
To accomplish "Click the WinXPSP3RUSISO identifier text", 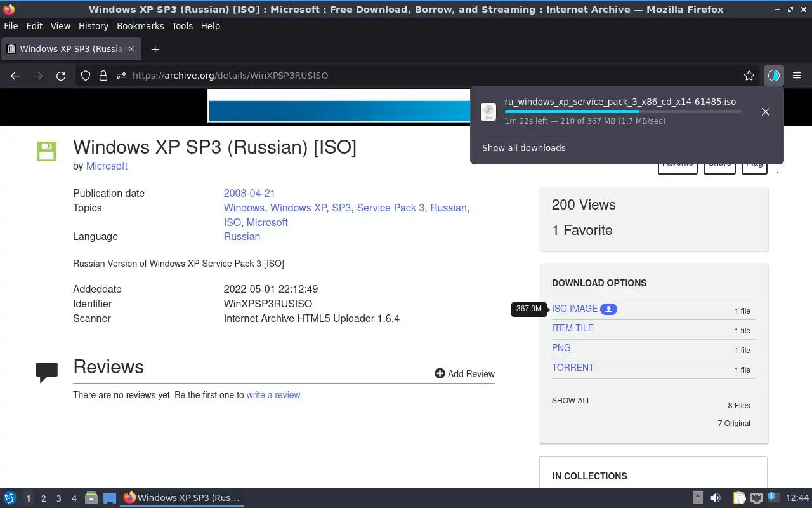I will pyautogui.click(x=268, y=304).
